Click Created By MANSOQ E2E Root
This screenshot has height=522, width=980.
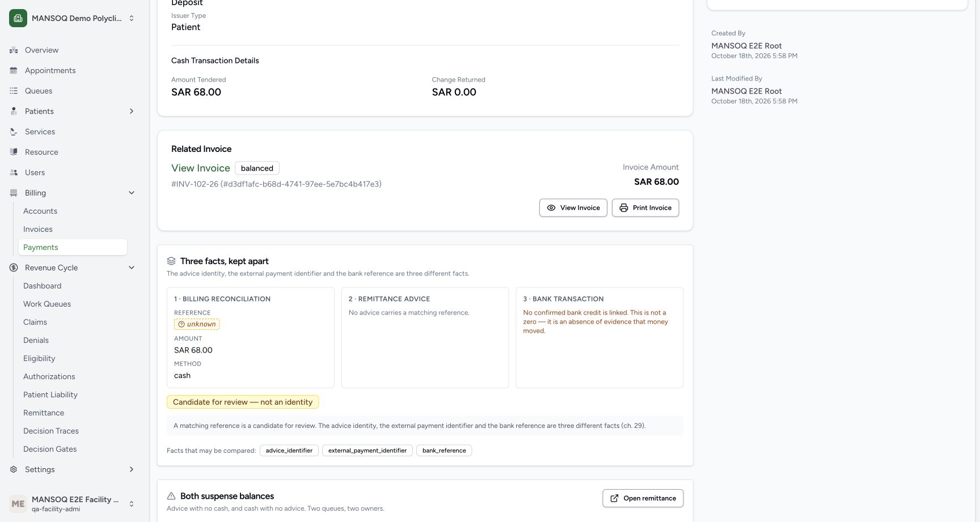[746, 45]
